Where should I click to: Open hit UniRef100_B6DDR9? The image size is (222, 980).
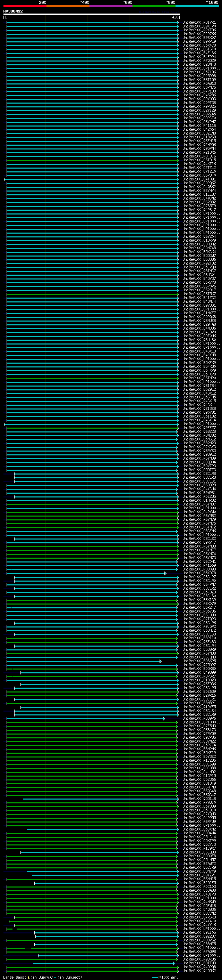[199, 485]
